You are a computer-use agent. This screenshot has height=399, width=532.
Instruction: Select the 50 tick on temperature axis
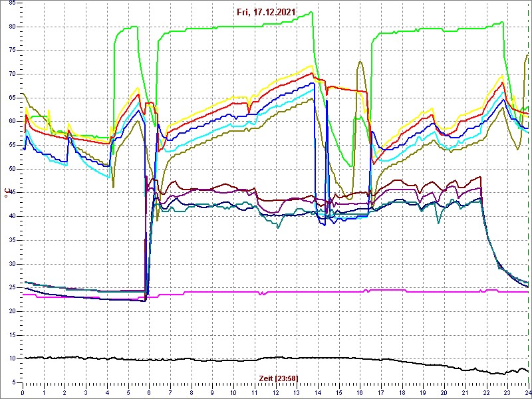12,169
